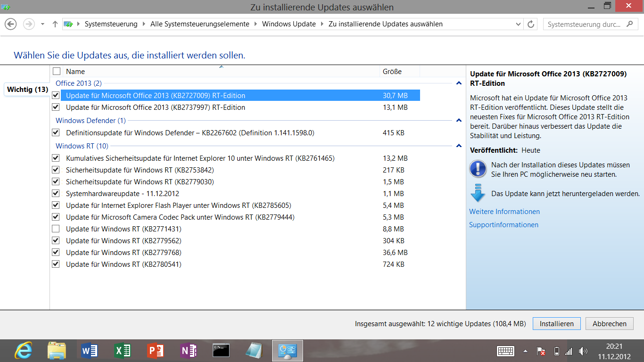644x362 pixels.
Task: Launch Excel from the taskbar
Action: tap(123, 351)
